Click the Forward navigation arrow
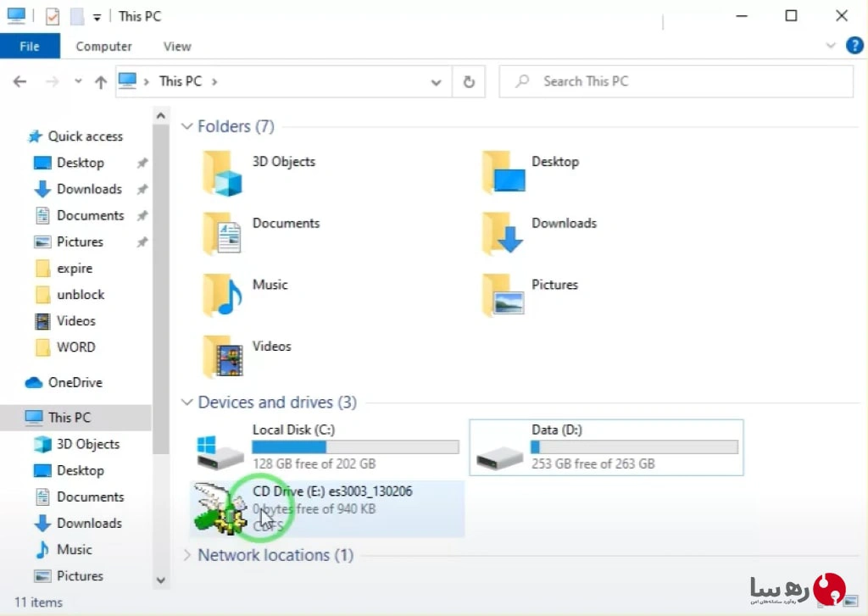The width and height of the screenshot is (868, 616). click(x=52, y=82)
